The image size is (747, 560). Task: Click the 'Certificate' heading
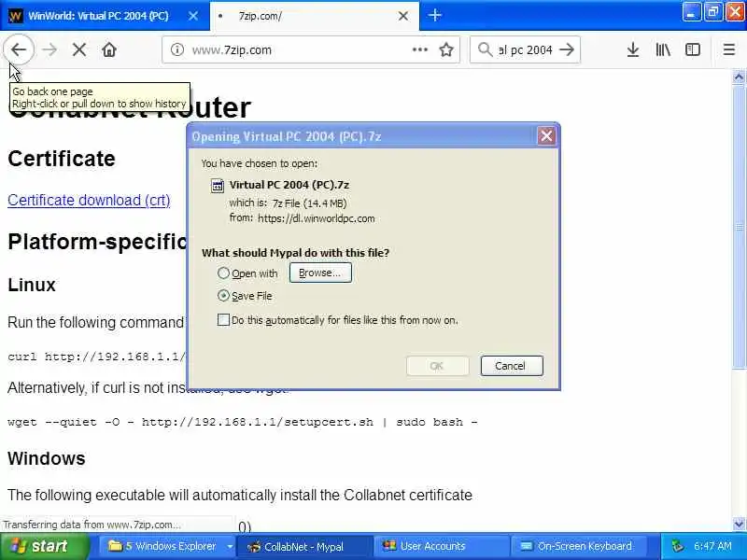pyautogui.click(x=62, y=159)
